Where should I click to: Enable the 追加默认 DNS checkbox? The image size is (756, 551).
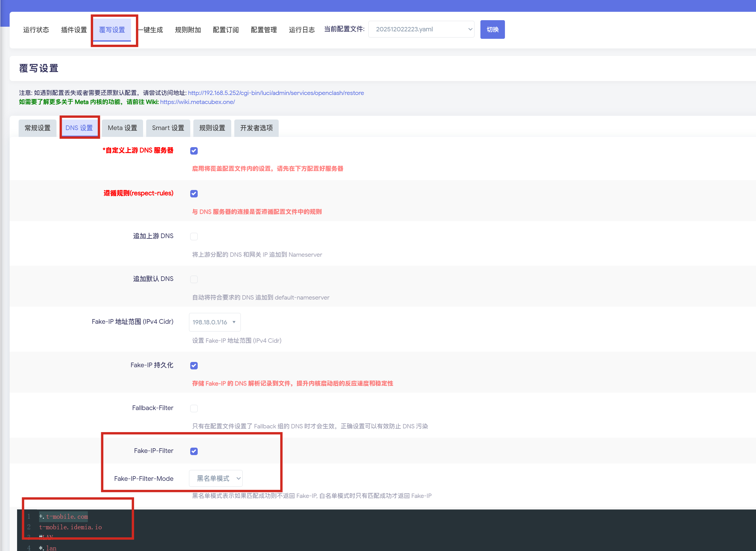coord(194,279)
